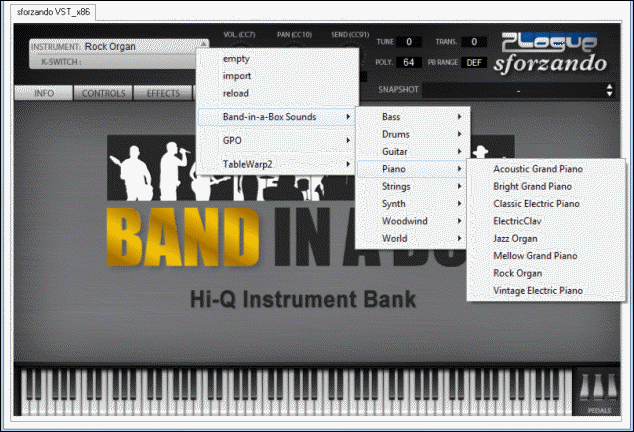This screenshot has width=634, height=432.
Task: Click the PAN (CC10) label
Action: pos(294,35)
